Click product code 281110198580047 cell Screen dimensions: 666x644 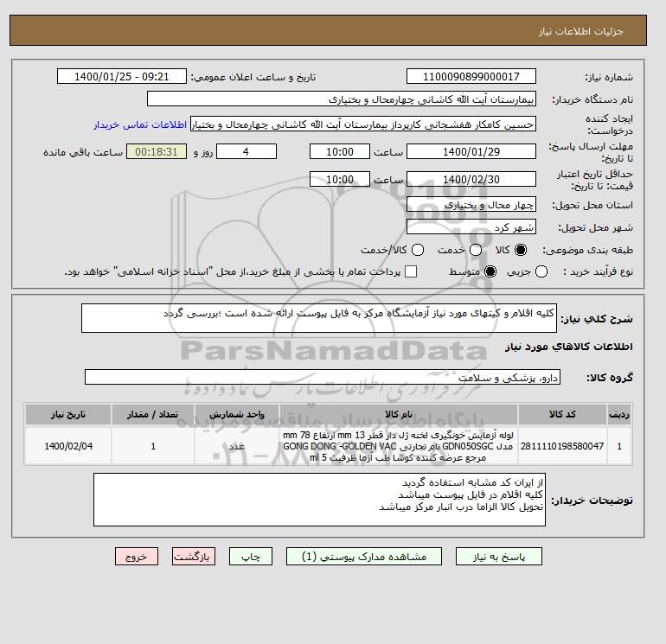pyautogui.click(x=562, y=446)
